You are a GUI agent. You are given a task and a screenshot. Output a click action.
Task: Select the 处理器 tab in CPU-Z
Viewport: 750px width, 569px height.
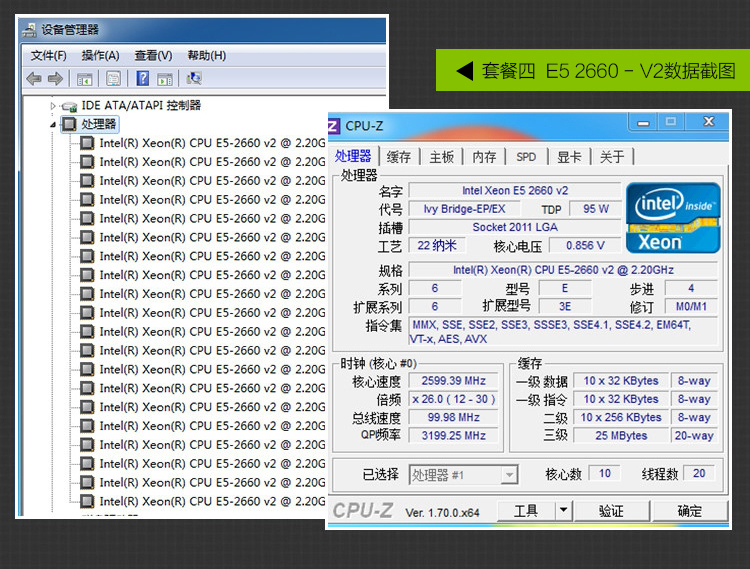tap(353, 156)
